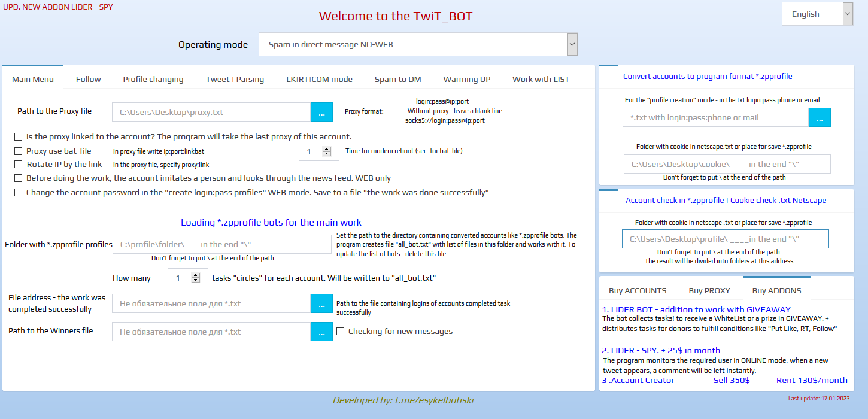Viewport: 868px width, 419px height.
Task: Open the Follow tab
Action: [89, 79]
